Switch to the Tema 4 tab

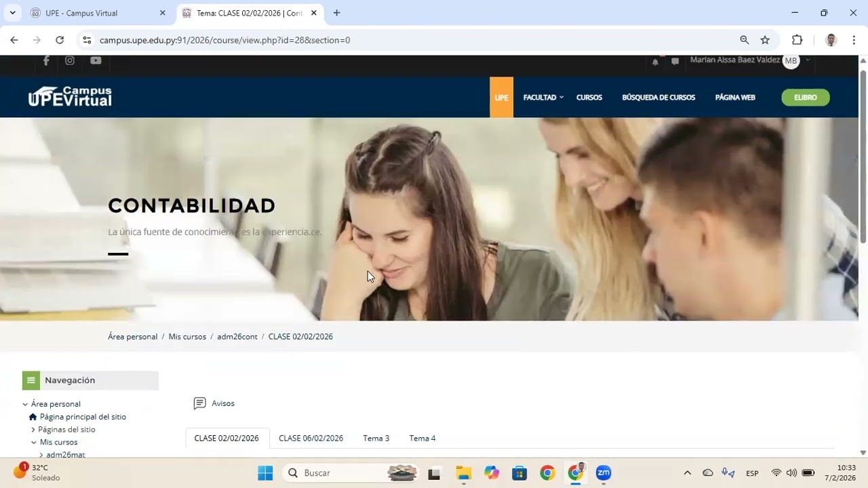pyautogui.click(x=422, y=438)
